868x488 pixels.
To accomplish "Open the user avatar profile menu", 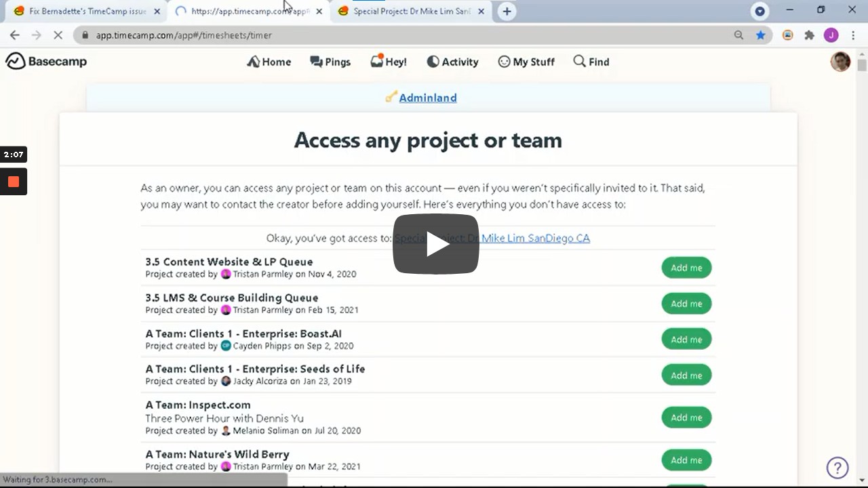I will pos(840,62).
